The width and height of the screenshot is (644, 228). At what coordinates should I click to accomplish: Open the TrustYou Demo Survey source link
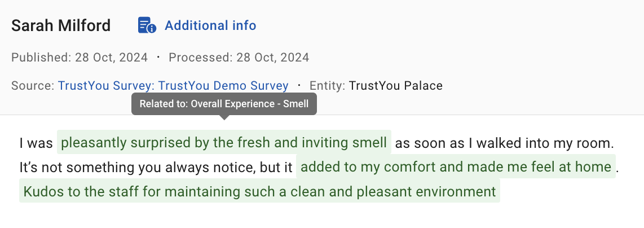pyautogui.click(x=173, y=86)
